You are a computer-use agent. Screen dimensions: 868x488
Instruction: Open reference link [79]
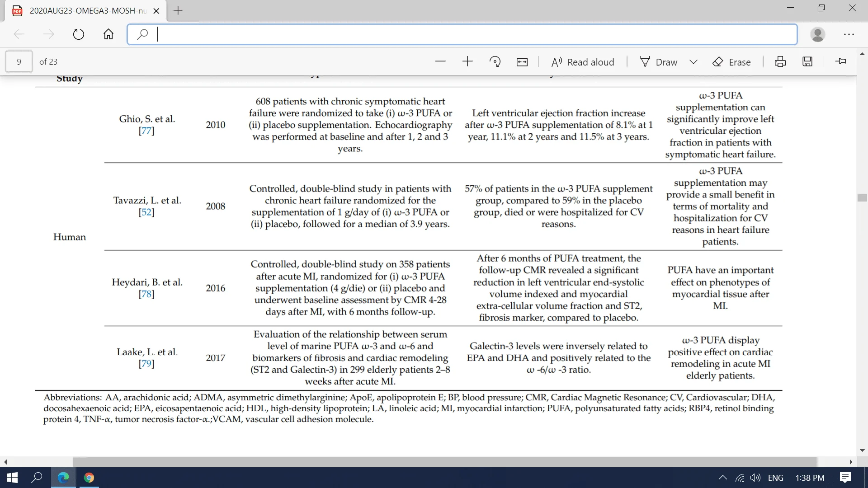(x=146, y=363)
